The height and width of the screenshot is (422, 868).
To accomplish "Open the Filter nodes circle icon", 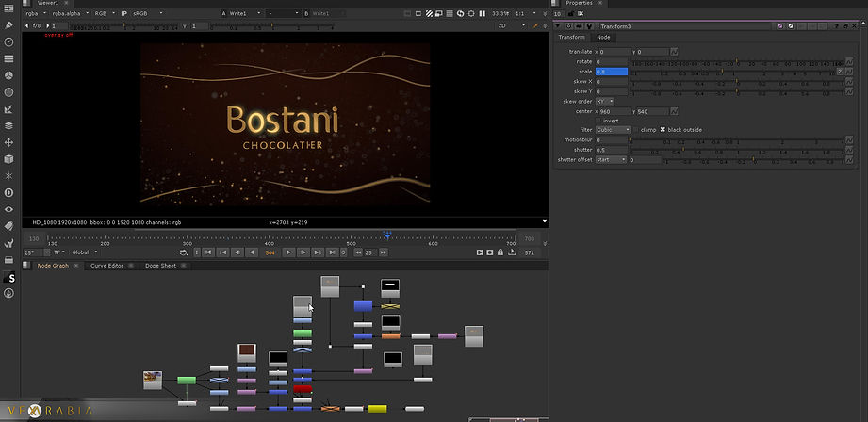I will (x=8, y=92).
